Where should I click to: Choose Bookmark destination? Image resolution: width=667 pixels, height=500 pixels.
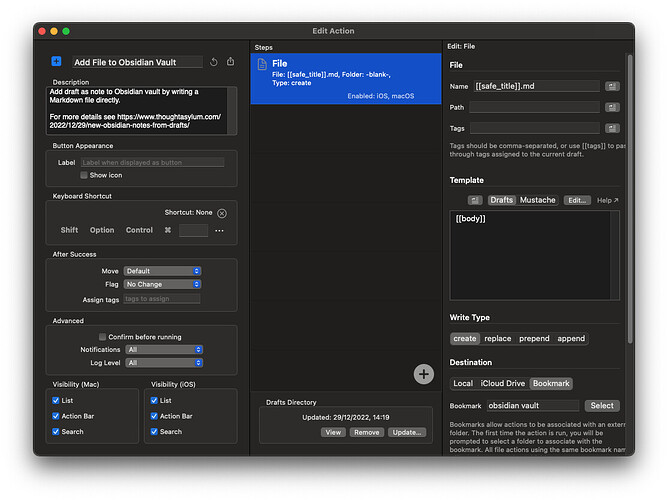tap(551, 383)
